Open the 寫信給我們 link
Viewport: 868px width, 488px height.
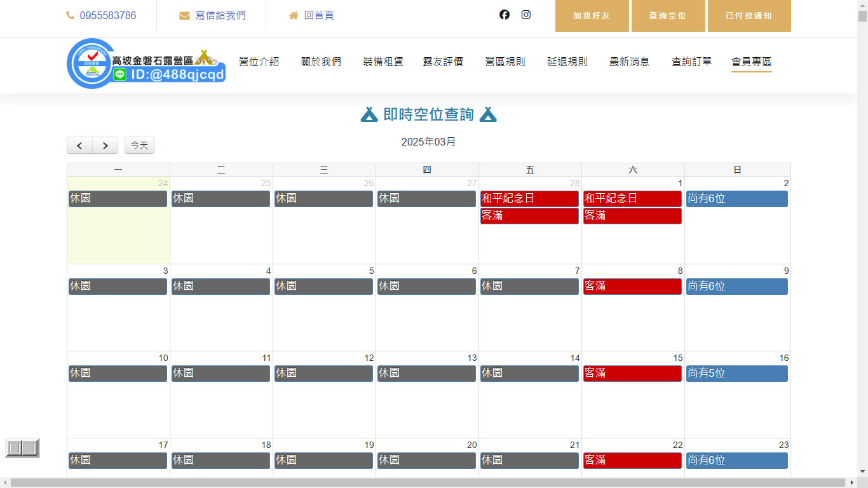point(220,15)
